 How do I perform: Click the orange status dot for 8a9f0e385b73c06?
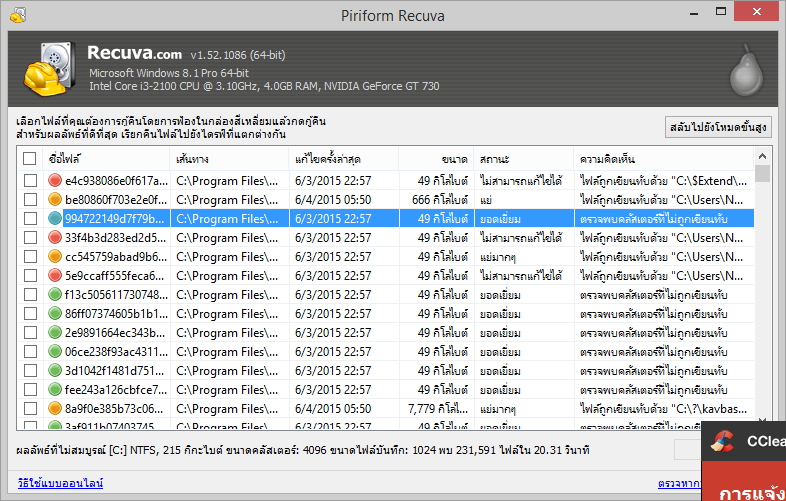[55, 409]
